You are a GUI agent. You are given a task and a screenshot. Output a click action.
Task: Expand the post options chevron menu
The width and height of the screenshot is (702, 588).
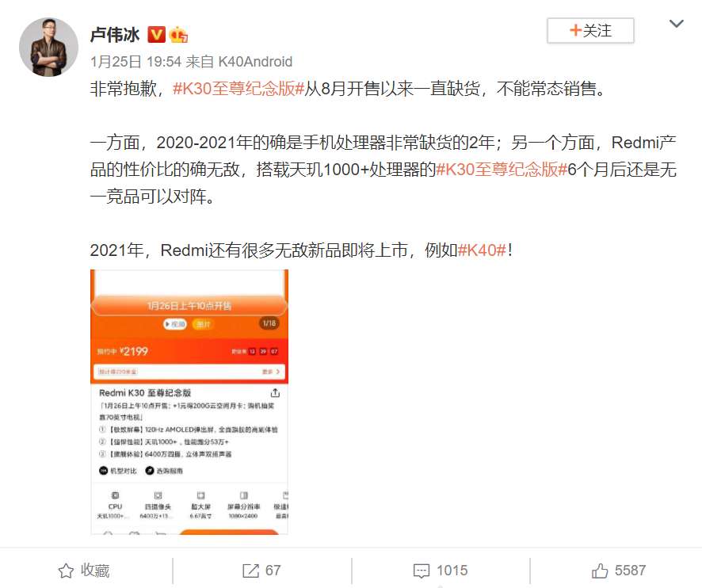pos(676,23)
